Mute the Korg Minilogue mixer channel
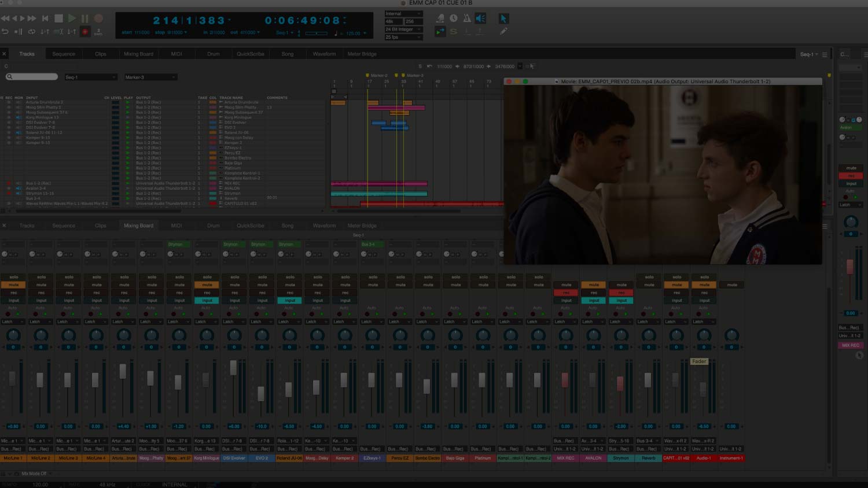The image size is (868, 488). point(207,284)
